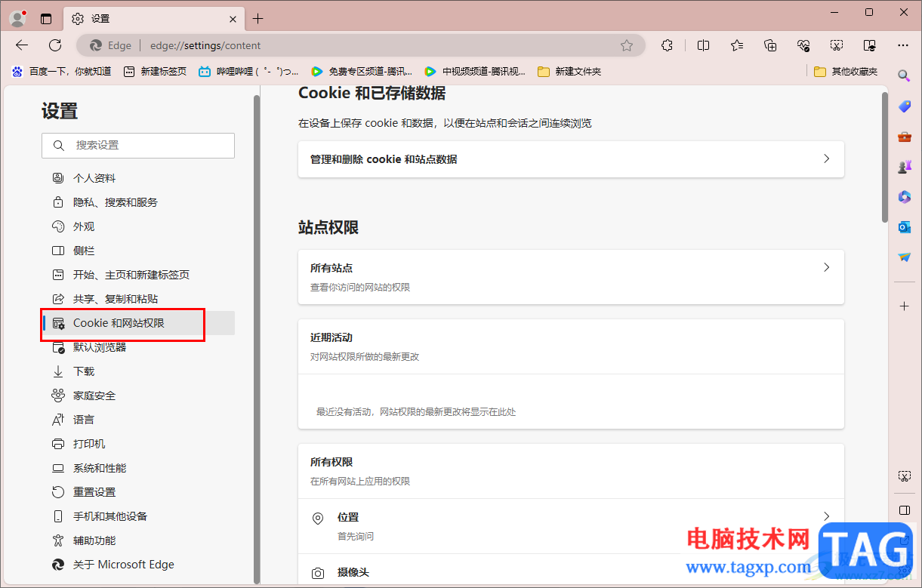The width and height of the screenshot is (922, 588).
Task: Expand the 位置 permission row
Action: pyautogui.click(x=571, y=526)
